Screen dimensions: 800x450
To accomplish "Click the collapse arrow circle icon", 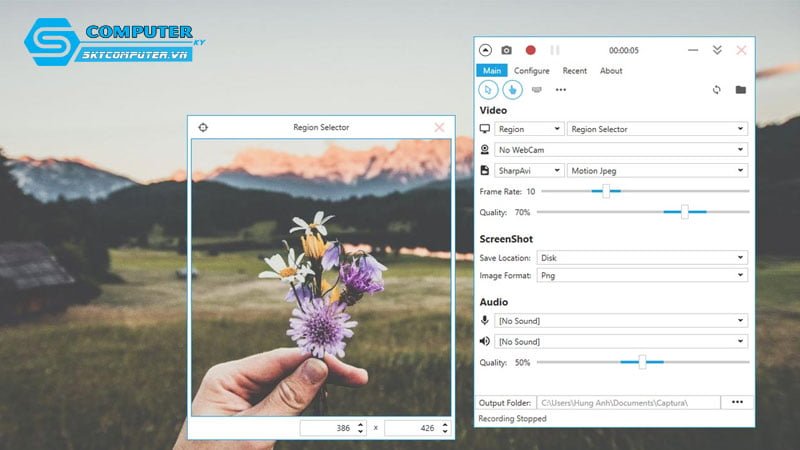I will [485, 50].
